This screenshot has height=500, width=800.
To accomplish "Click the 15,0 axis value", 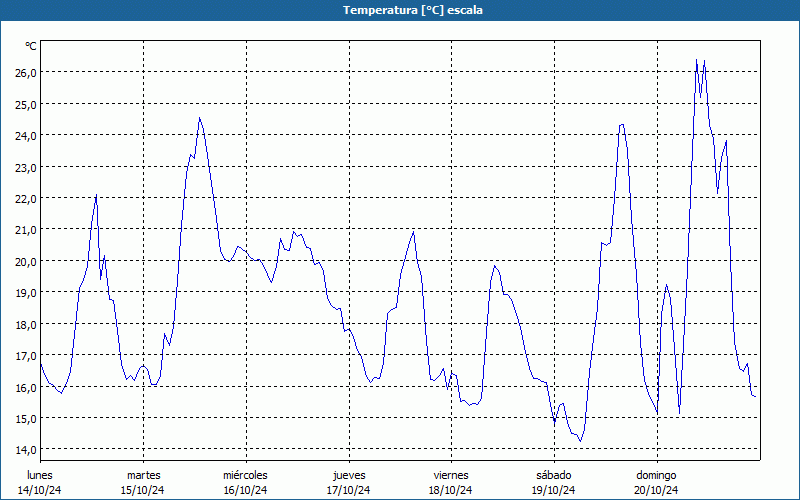I will click(x=26, y=419).
